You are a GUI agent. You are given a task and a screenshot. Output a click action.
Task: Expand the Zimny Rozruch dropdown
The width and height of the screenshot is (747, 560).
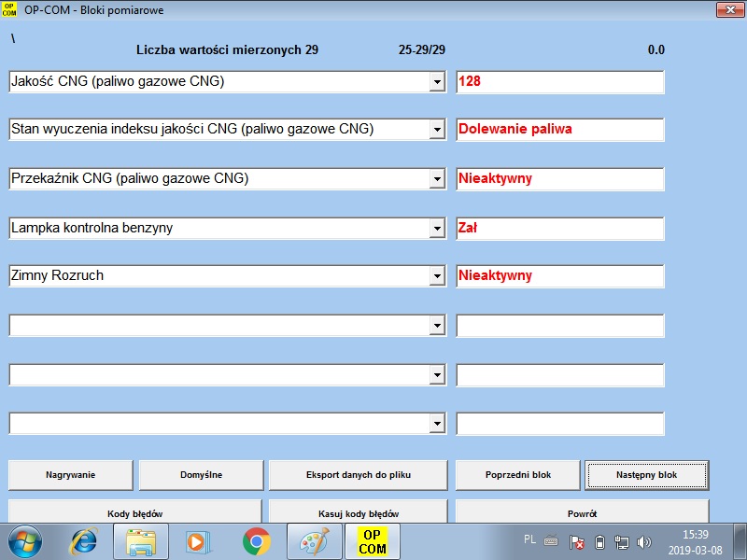coord(437,276)
